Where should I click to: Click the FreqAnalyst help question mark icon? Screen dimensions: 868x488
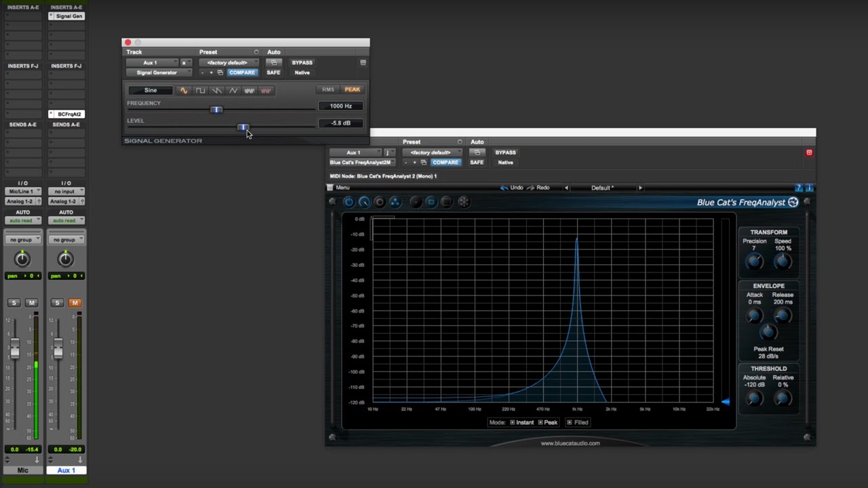798,188
